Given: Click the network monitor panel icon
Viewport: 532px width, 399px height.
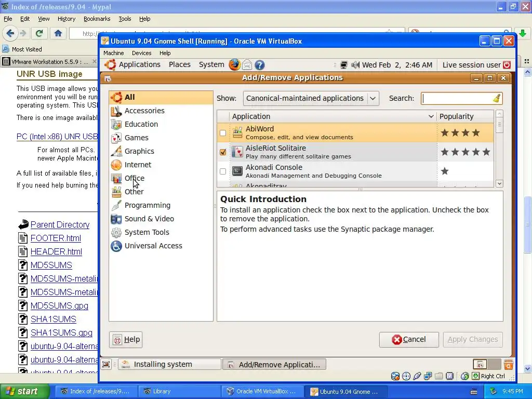Looking at the screenshot, I should (x=344, y=65).
